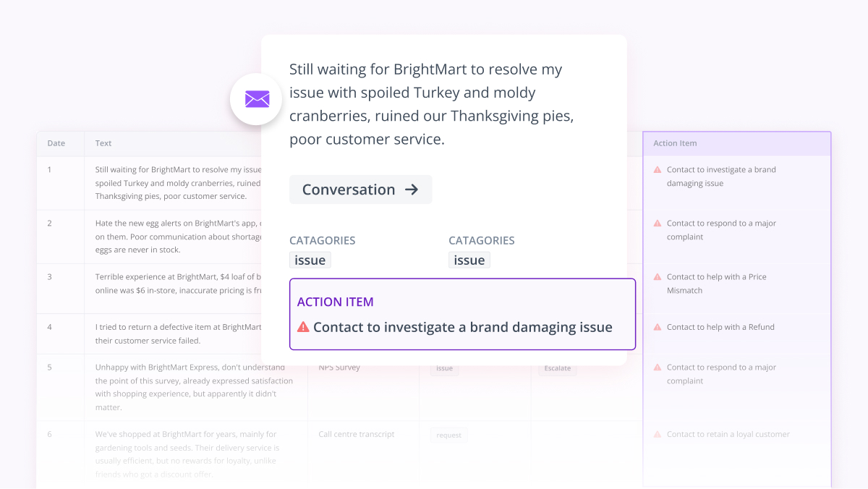Open the Conversation button
Image resolution: width=868 pixels, height=489 pixels.
[360, 190]
